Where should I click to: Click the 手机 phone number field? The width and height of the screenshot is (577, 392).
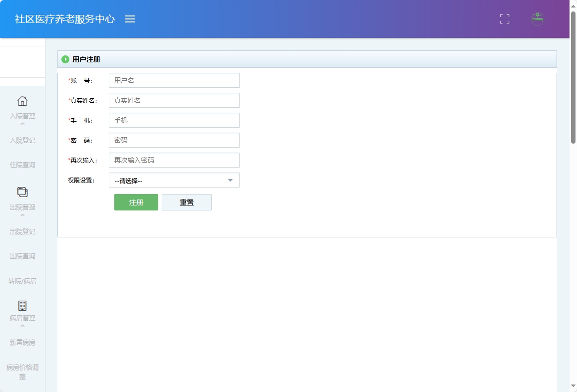point(174,120)
